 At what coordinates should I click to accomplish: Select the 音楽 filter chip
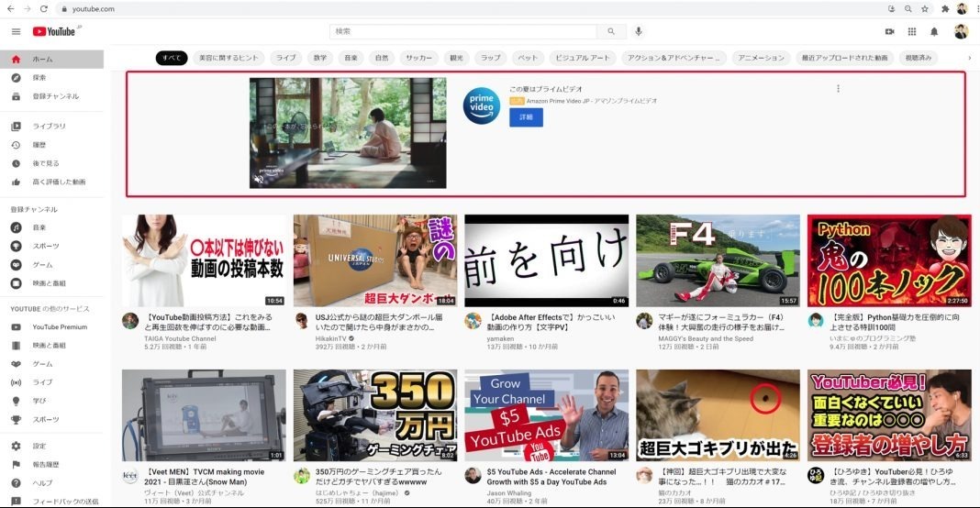351,58
